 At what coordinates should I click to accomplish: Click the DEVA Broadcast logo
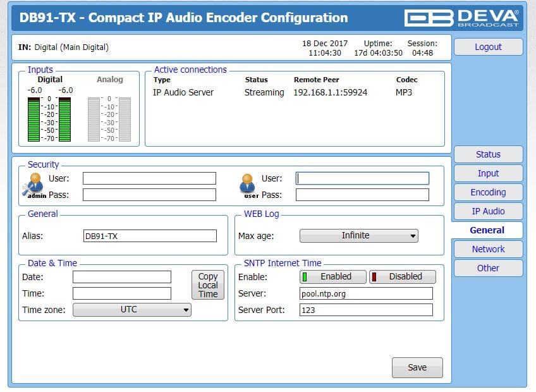461,18
